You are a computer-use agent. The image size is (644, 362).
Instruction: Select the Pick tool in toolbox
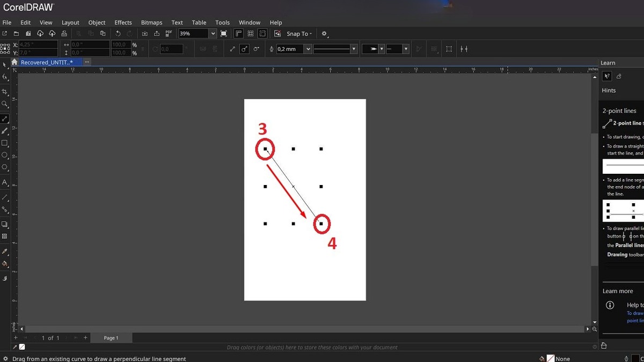4,64
